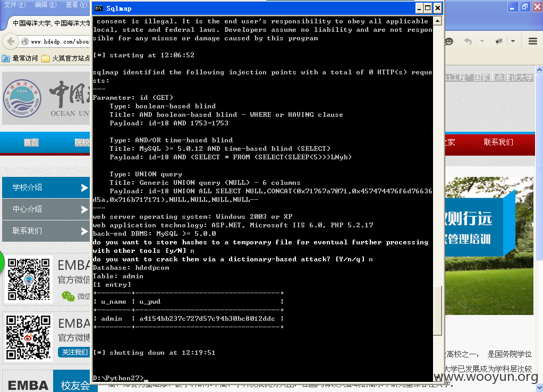Open the 查看 menu in Firefox
543x392 pixels.
pos(76,4)
